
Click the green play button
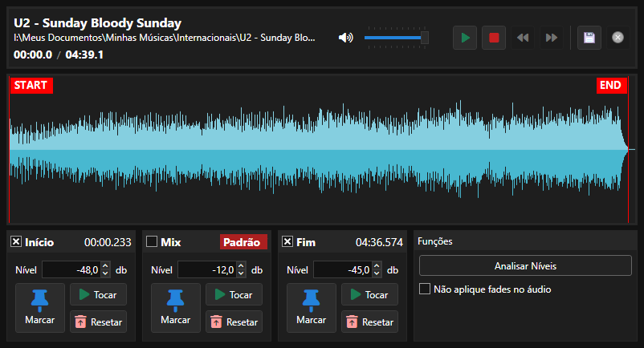coord(466,38)
